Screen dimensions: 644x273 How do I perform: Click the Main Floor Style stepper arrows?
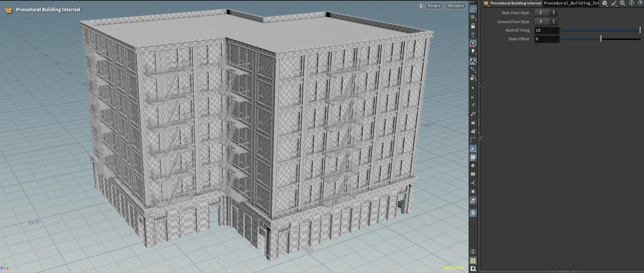click(x=554, y=12)
